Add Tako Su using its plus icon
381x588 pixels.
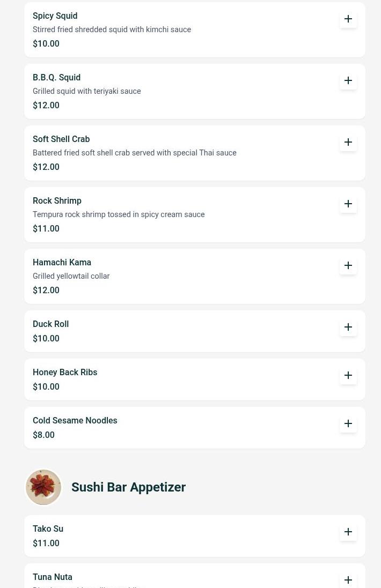[x=348, y=532]
